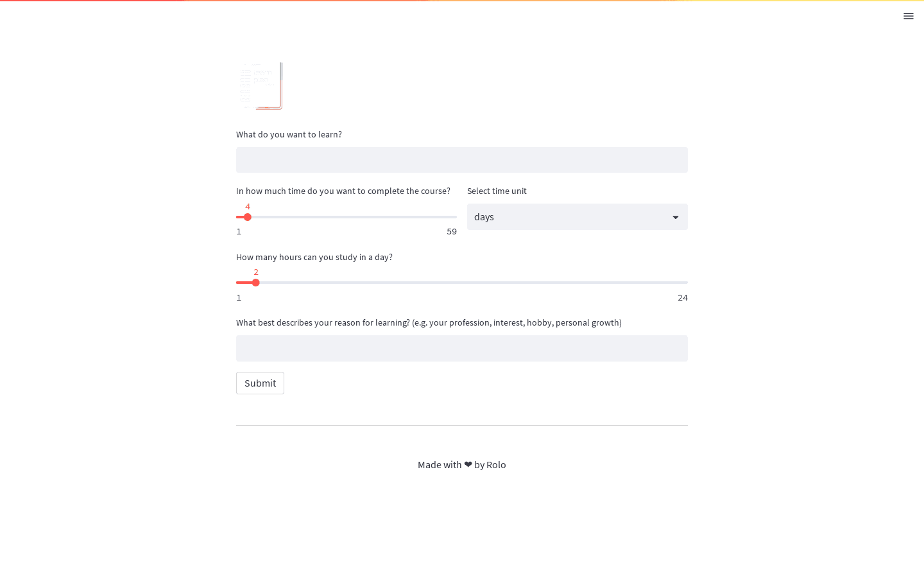
Task: Click the number 2 above the hours slider
Action: pos(256,272)
